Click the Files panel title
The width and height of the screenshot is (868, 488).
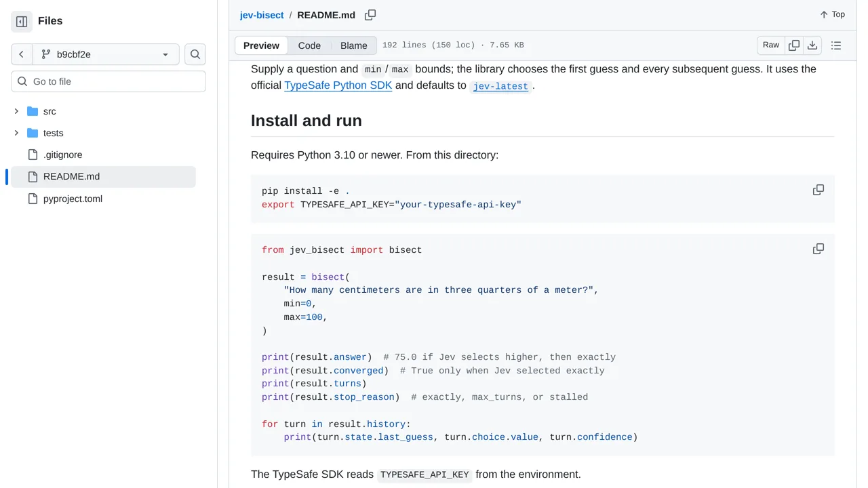[50, 21]
